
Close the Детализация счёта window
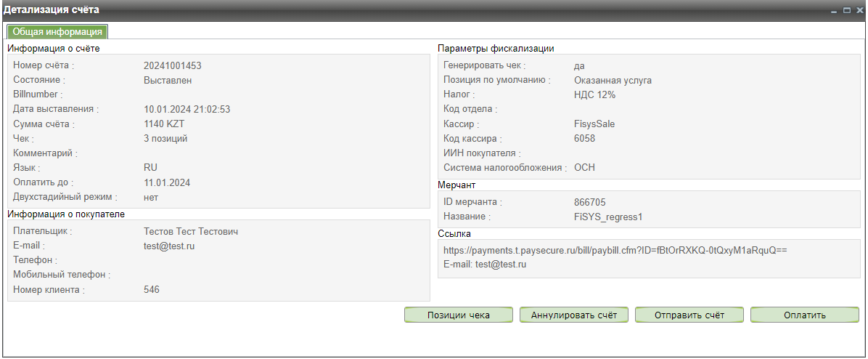click(x=859, y=10)
